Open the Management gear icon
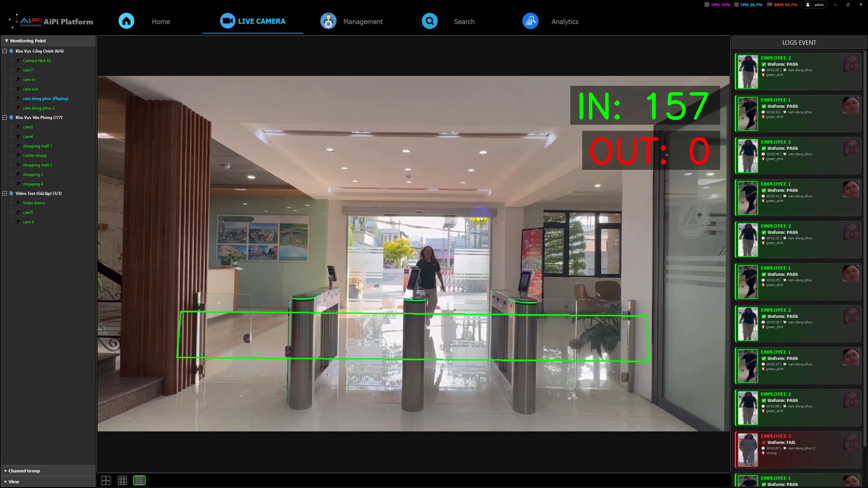 328,21
